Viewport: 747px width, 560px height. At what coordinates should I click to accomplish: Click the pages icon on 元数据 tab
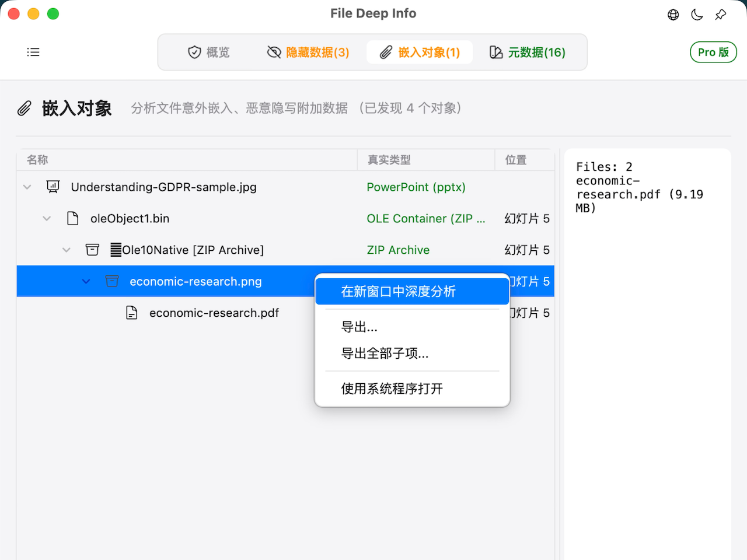tap(496, 52)
